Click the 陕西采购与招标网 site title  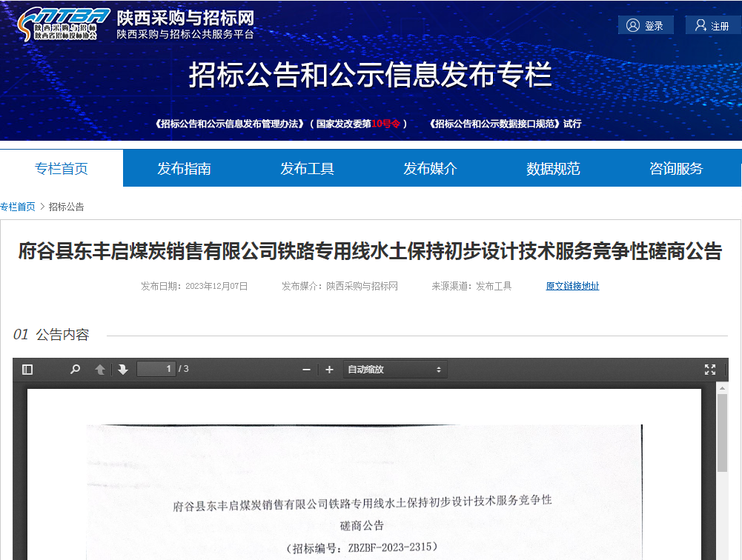185,18
